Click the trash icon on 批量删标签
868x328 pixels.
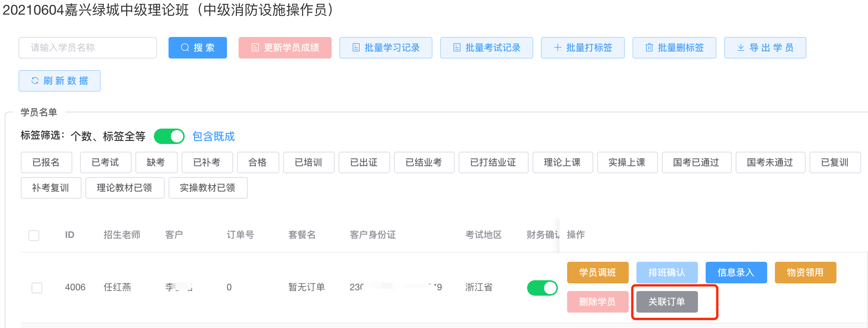[649, 48]
